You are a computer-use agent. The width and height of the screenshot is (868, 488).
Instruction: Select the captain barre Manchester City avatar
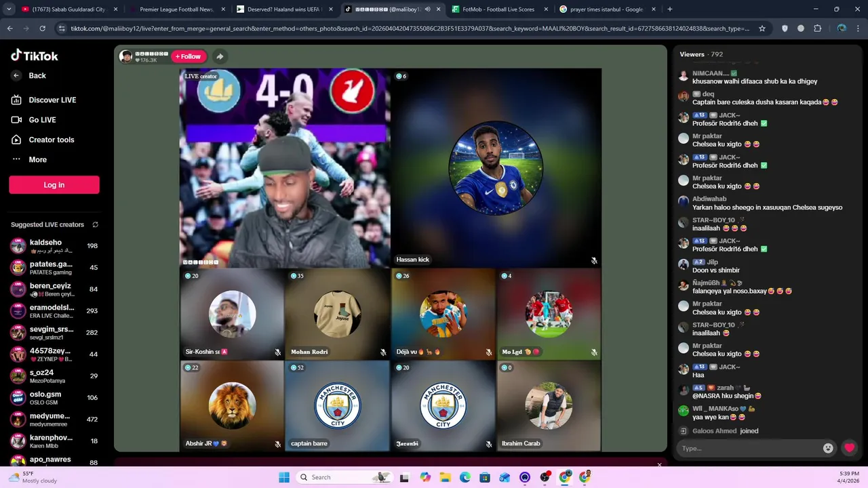pyautogui.click(x=338, y=405)
